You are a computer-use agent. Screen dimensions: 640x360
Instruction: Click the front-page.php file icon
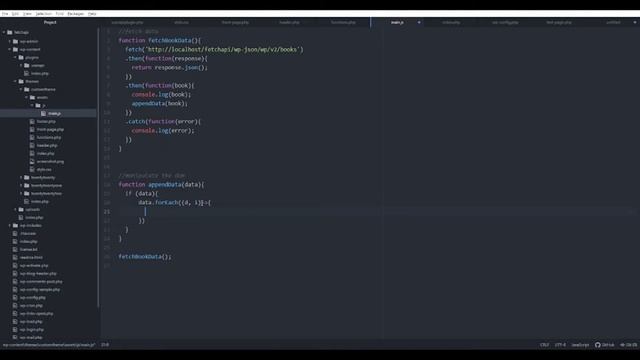(32, 129)
